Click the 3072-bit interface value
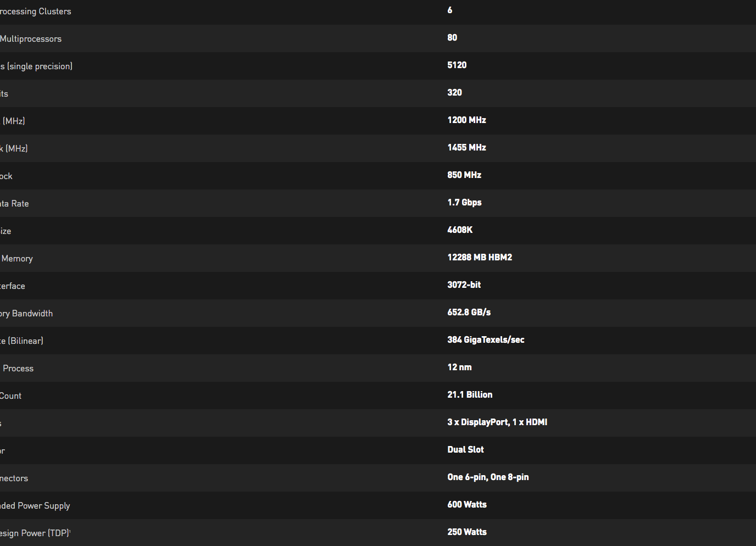The image size is (756, 546). coord(464,285)
